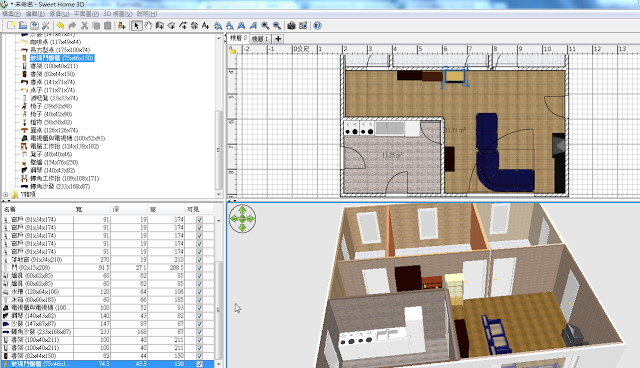The width and height of the screenshot is (640, 368).
Task: Open the 檔案(F) menu
Action: click(11, 14)
